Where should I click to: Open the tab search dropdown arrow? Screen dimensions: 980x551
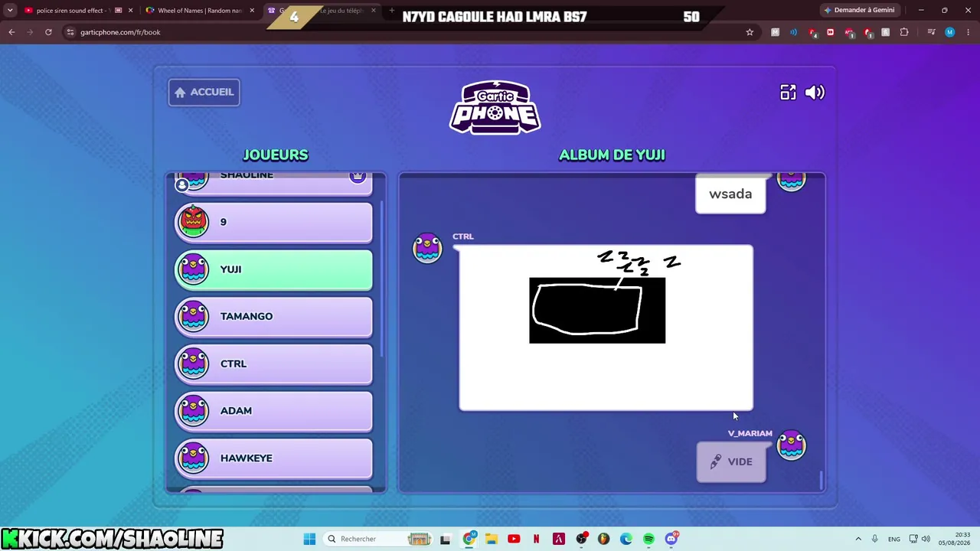[x=10, y=11]
